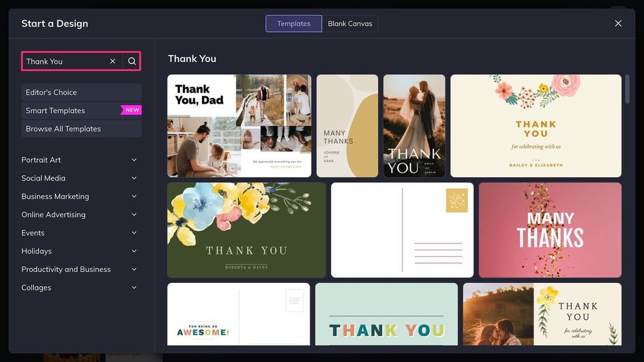
Task: Choose the blank postcard with gold stamp
Action: tap(402, 230)
